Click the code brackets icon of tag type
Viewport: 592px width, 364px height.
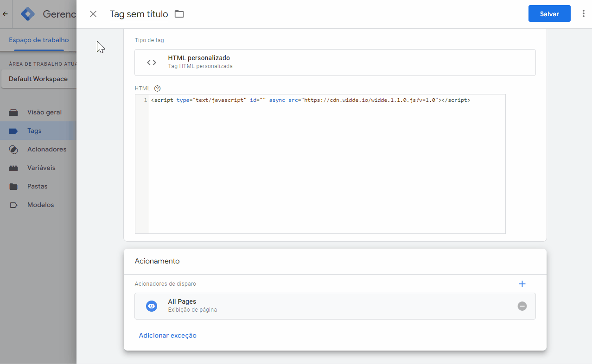coord(152,63)
